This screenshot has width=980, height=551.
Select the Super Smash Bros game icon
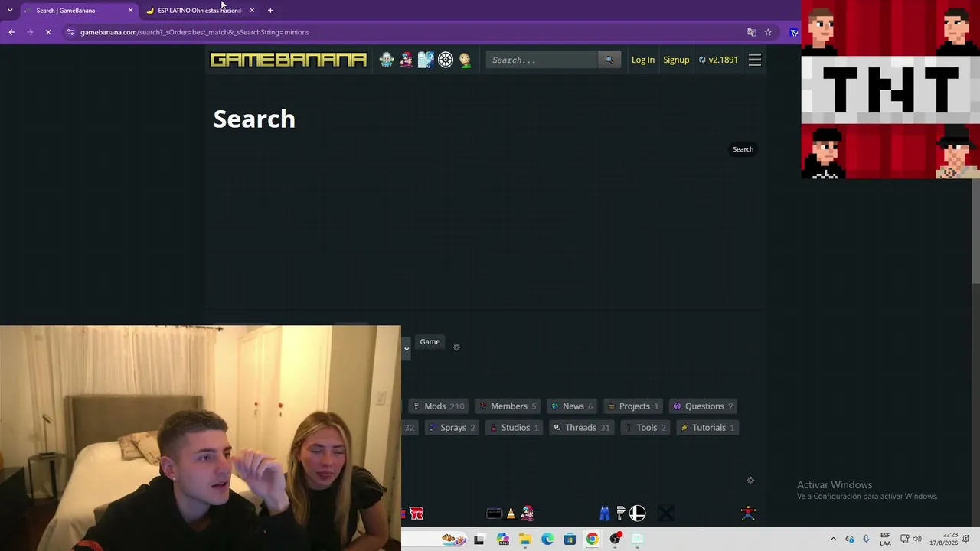tap(638, 514)
